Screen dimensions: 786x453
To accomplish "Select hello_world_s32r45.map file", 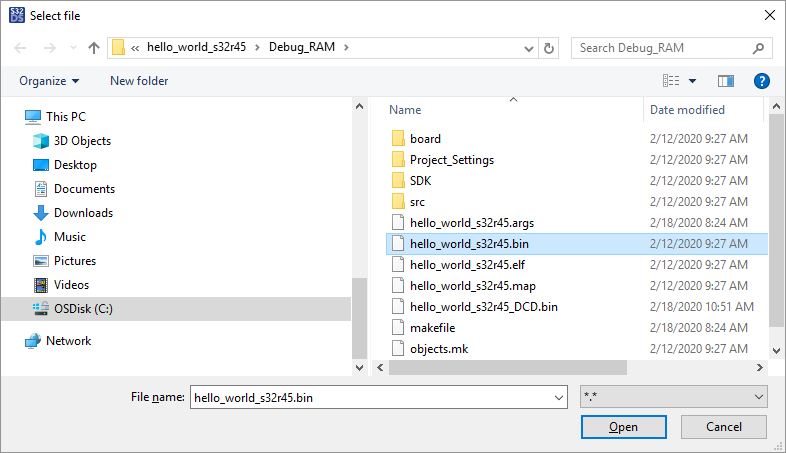I will pos(473,286).
